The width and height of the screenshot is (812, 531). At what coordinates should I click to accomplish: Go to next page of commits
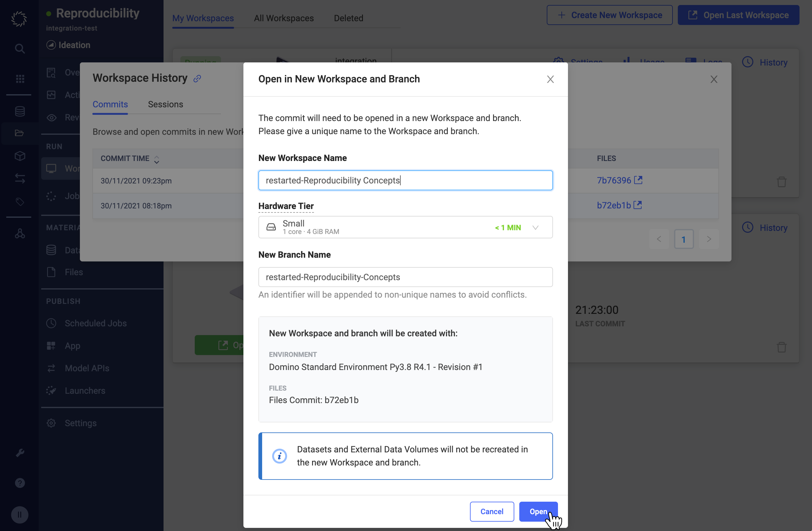(x=709, y=239)
